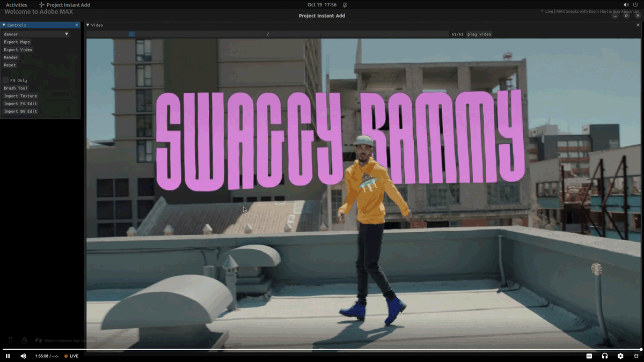Pause the live stream playback
This screenshot has width=644, height=362.
8,356
